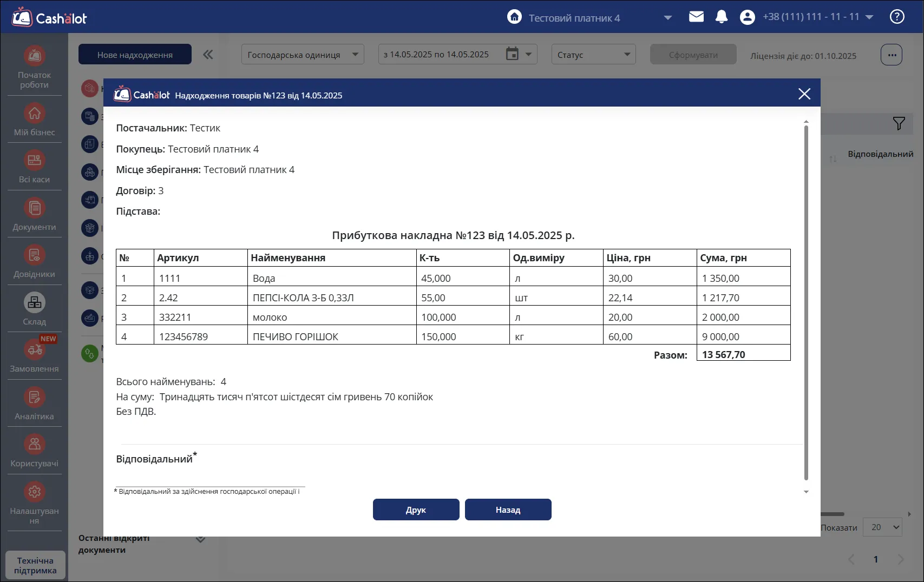Click dialog scroll-down arrow
Image resolution: width=924 pixels, height=582 pixels.
pos(806,492)
